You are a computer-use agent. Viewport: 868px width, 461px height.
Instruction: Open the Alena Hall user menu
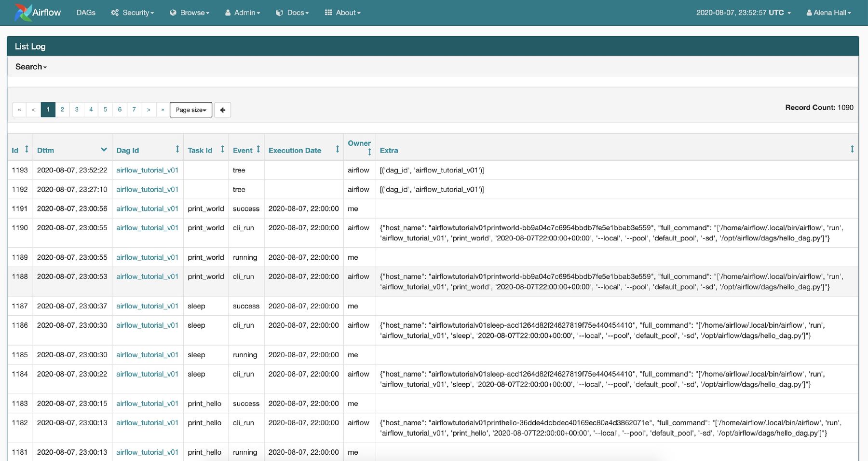click(x=828, y=13)
